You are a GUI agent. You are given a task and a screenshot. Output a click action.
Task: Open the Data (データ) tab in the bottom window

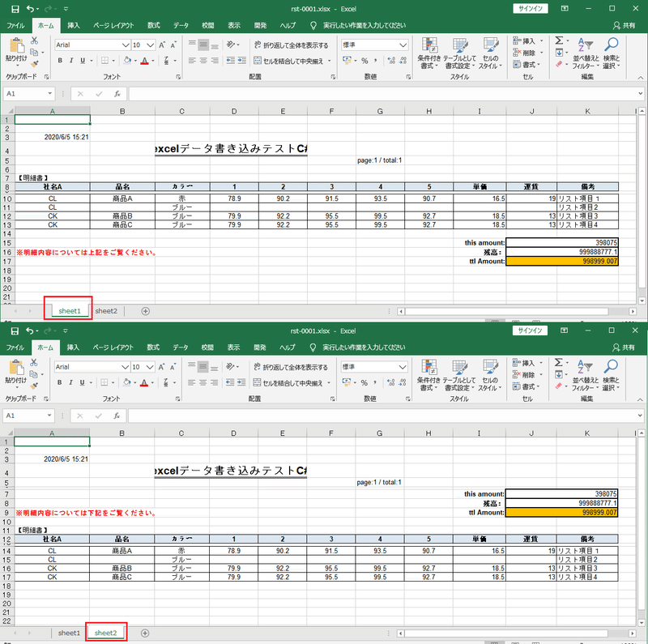pyautogui.click(x=181, y=348)
